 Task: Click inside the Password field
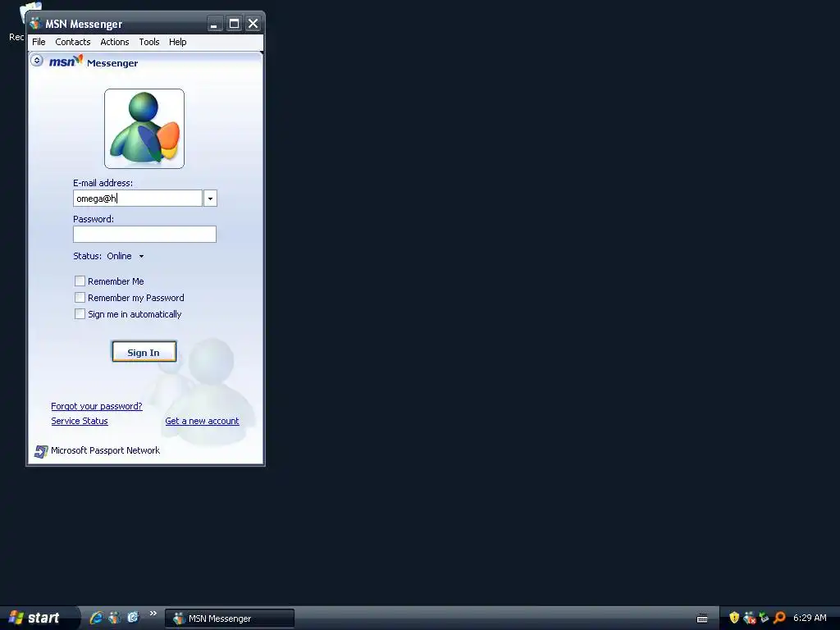144,234
